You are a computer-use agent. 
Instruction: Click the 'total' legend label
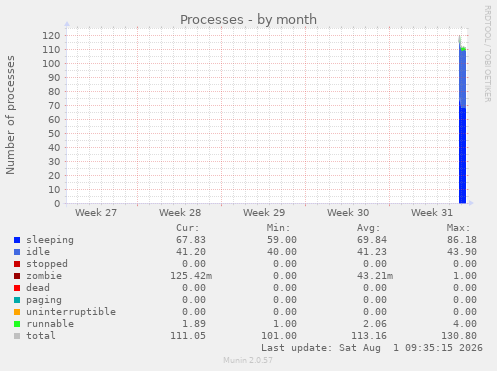coord(41,336)
